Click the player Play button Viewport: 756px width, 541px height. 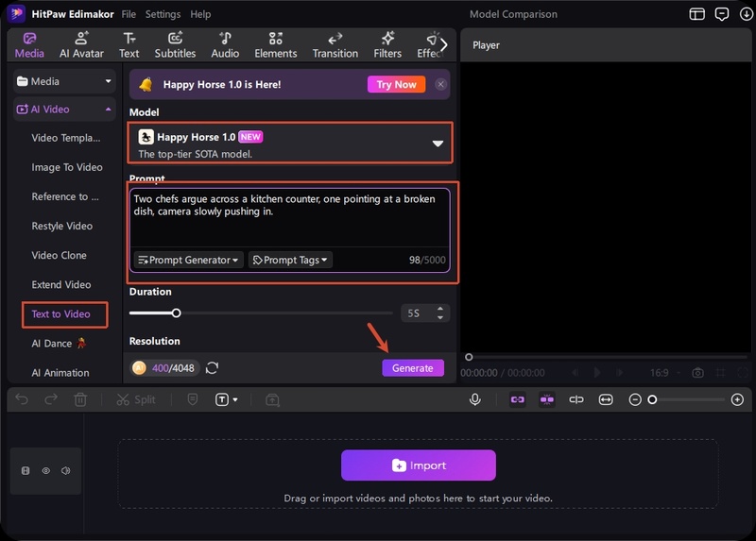pos(597,372)
